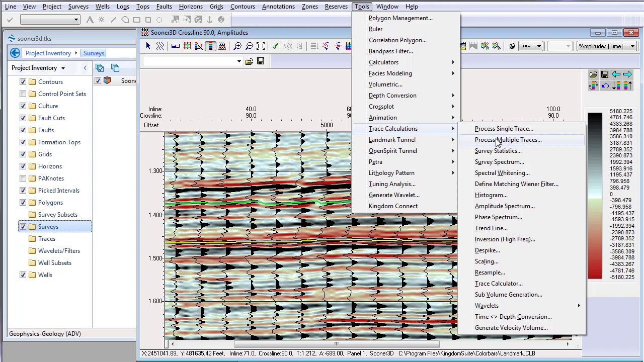Toggle the color bar display icon

(x=210, y=46)
